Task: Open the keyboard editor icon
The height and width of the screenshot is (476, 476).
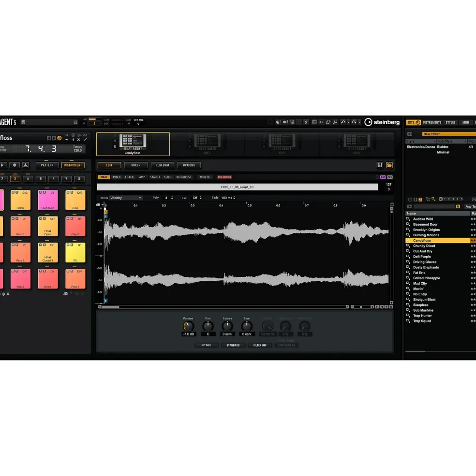Action: click(380, 165)
